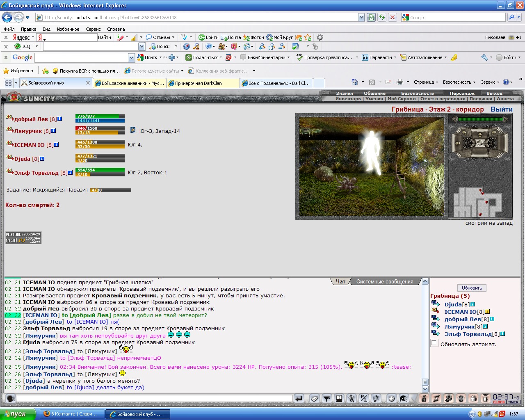Open info icon next to добрый Лев
This screenshot has height=420, width=525.
[x=60, y=119]
